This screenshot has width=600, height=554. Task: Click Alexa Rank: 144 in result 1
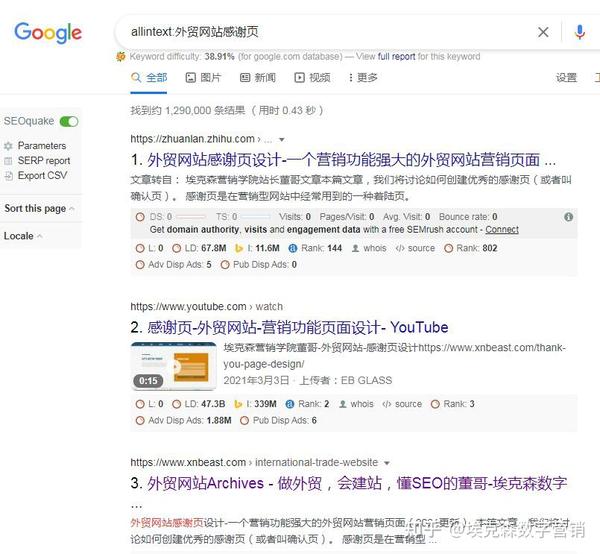pyautogui.click(x=315, y=248)
